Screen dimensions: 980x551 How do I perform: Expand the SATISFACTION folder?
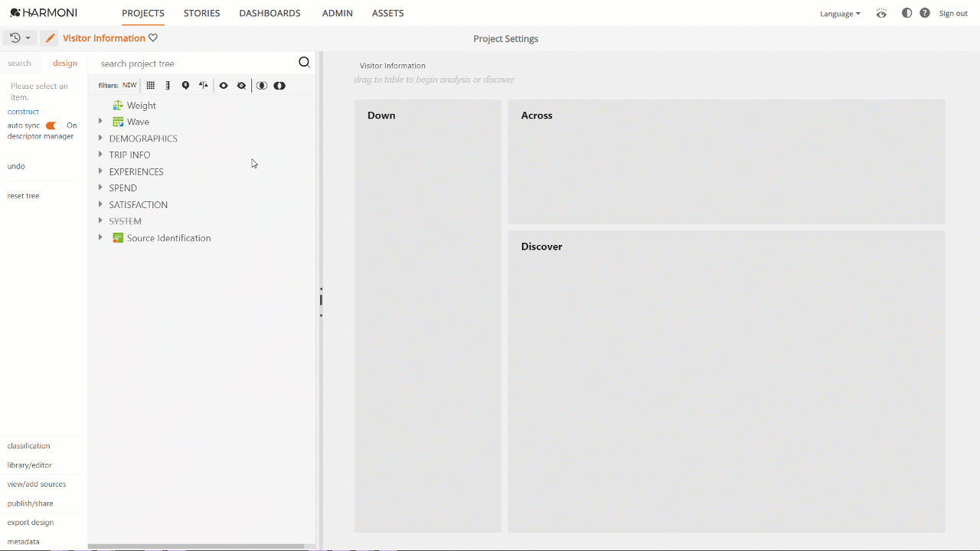pyautogui.click(x=100, y=204)
